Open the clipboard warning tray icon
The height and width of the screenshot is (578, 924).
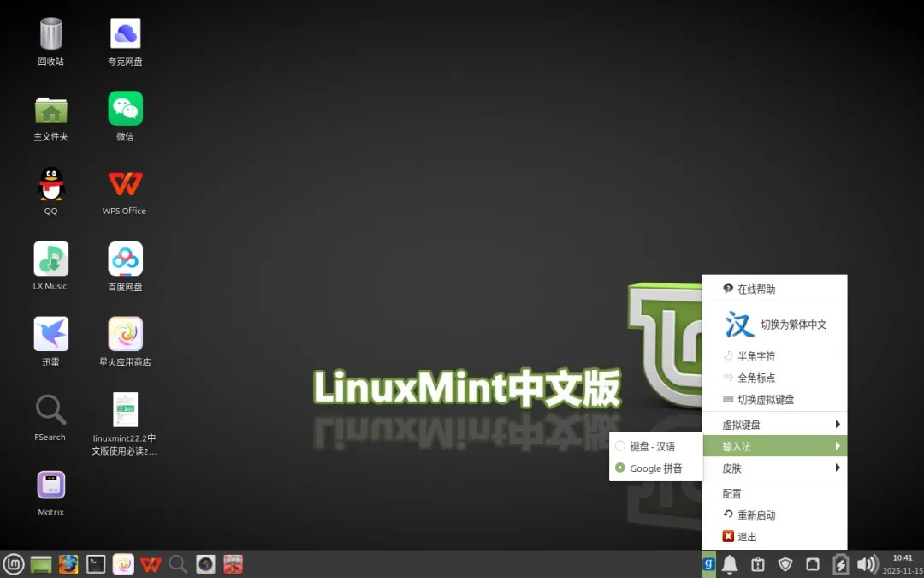coord(757,564)
